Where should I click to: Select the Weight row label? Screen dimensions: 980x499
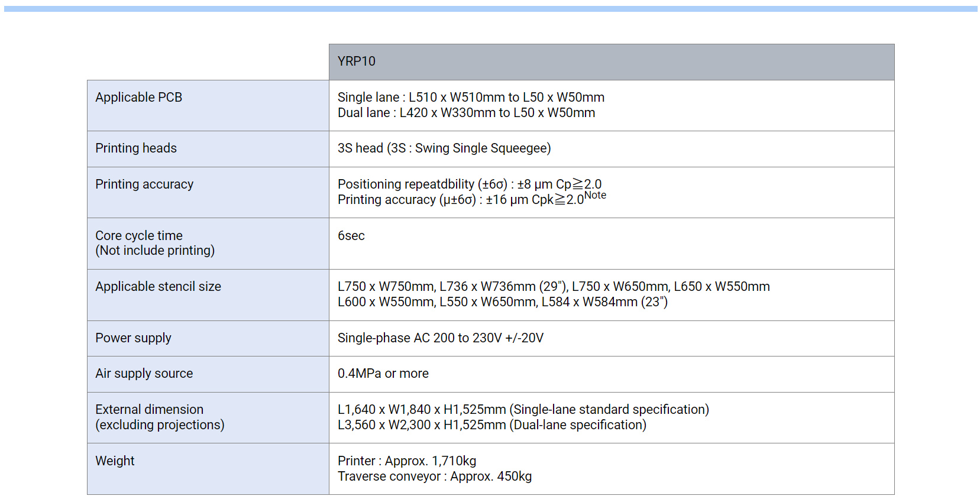click(x=115, y=461)
